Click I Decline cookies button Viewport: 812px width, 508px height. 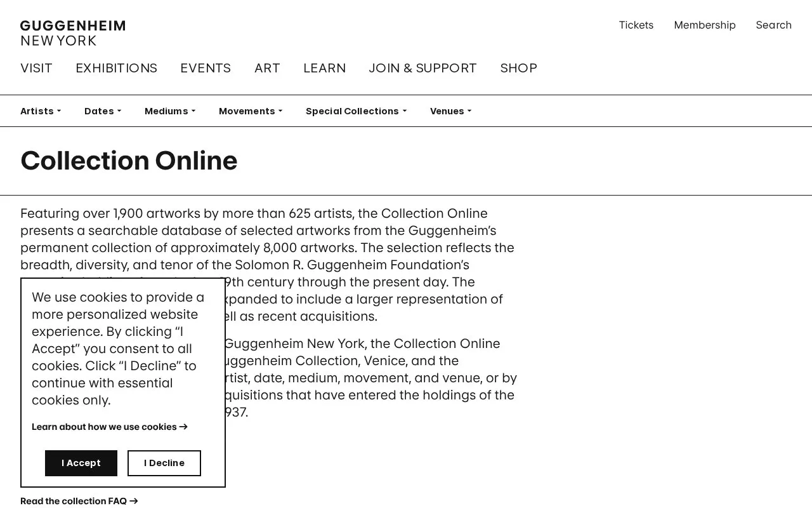tap(164, 463)
